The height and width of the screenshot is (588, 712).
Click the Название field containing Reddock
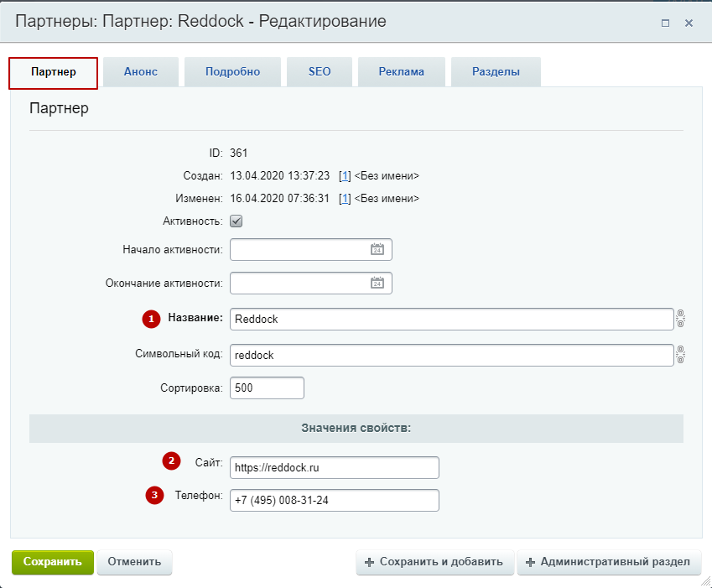coord(452,319)
